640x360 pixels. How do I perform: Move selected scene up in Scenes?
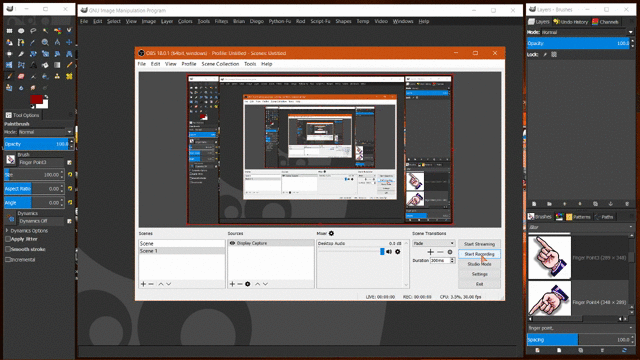coord(161,284)
